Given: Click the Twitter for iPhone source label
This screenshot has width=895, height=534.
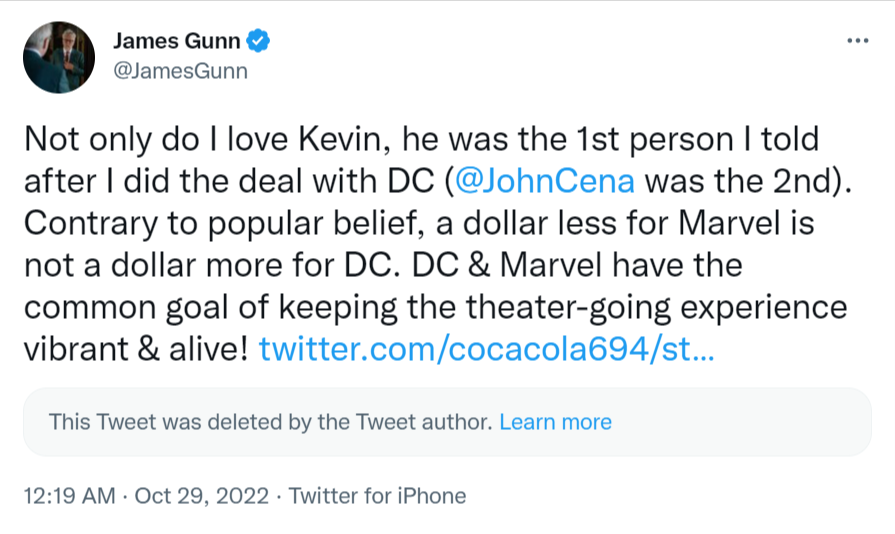Looking at the screenshot, I should (x=377, y=495).
